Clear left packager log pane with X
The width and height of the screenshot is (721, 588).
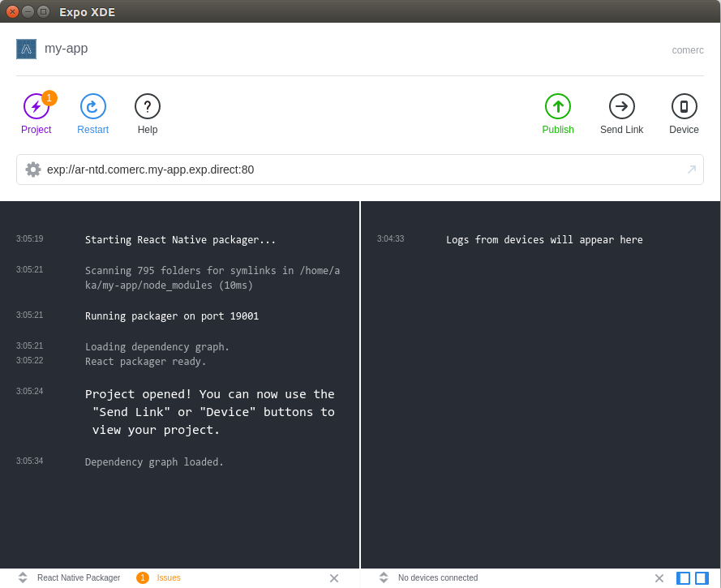coord(334,578)
